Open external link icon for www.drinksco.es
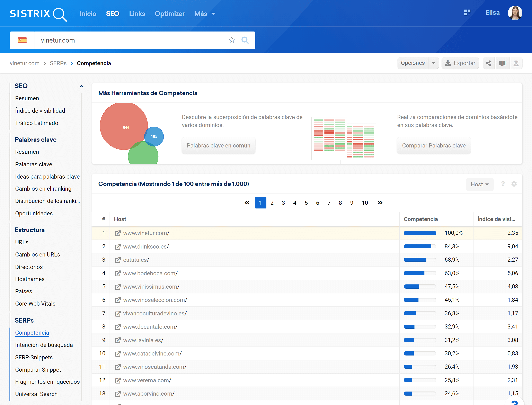Screen dimensions: 532x405 click(x=118, y=247)
